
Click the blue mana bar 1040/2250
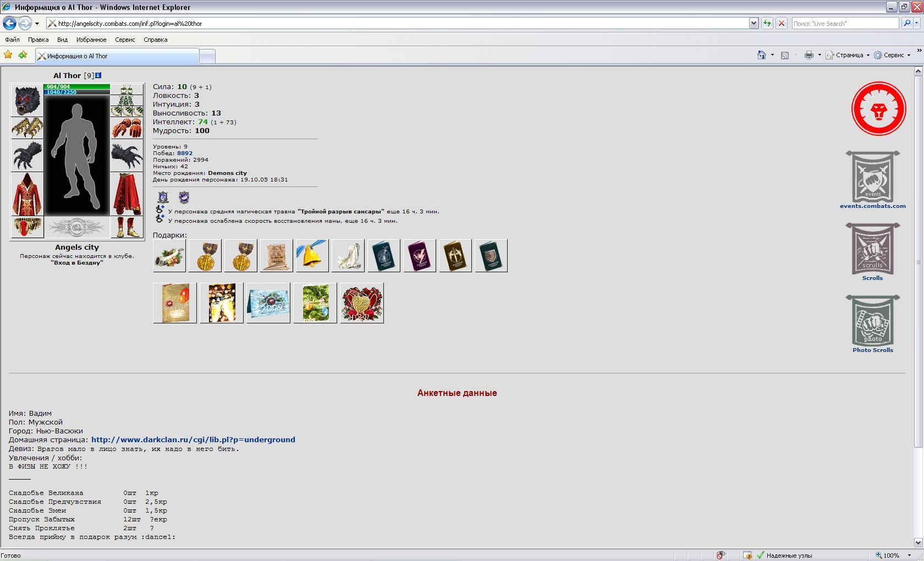pyautogui.click(x=77, y=92)
